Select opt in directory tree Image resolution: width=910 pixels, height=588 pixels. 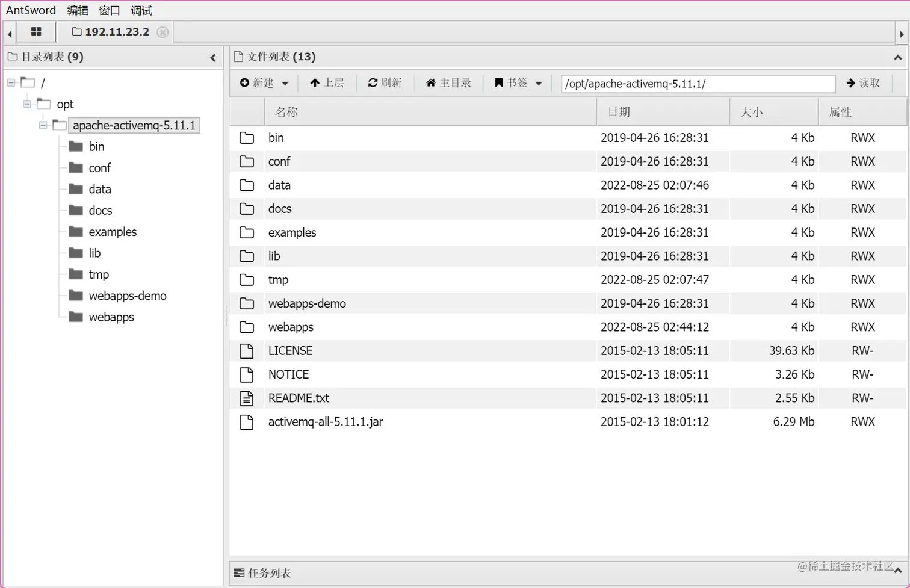pyautogui.click(x=65, y=104)
